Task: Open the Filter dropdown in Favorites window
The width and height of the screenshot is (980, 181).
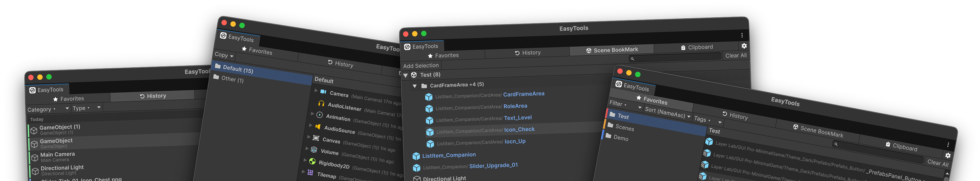Action: (x=626, y=105)
